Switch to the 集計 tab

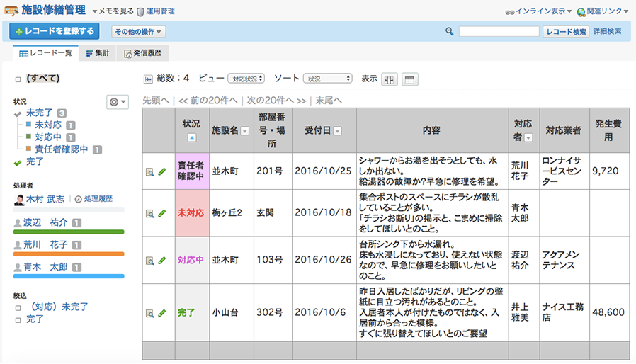97,53
